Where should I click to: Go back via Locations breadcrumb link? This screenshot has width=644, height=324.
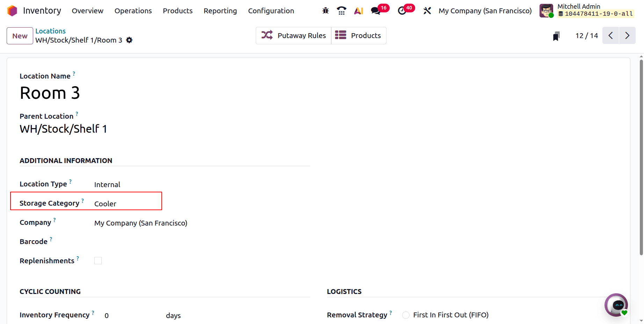click(50, 31)
